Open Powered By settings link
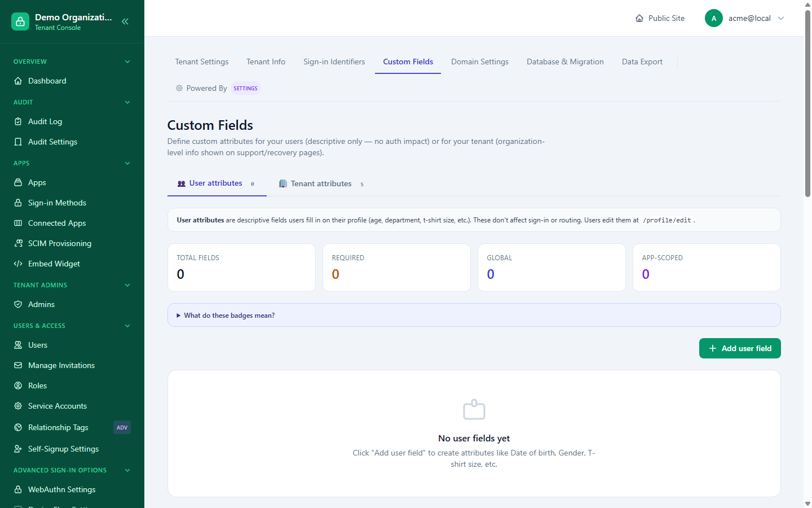Screen dimensions: 812x508 click(x=217, y=88)
